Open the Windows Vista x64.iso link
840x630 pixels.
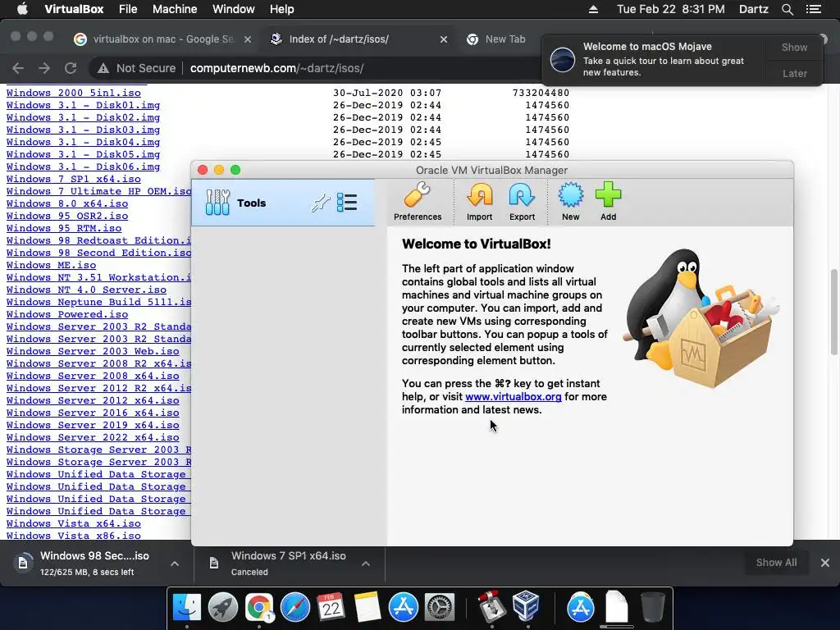[x=73, y=523]
